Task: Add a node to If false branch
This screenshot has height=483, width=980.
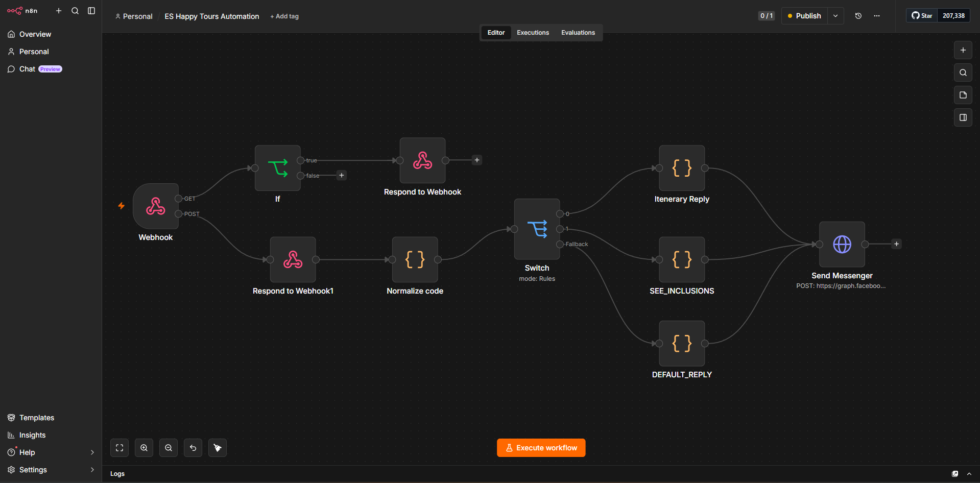Action: [342, 176]
